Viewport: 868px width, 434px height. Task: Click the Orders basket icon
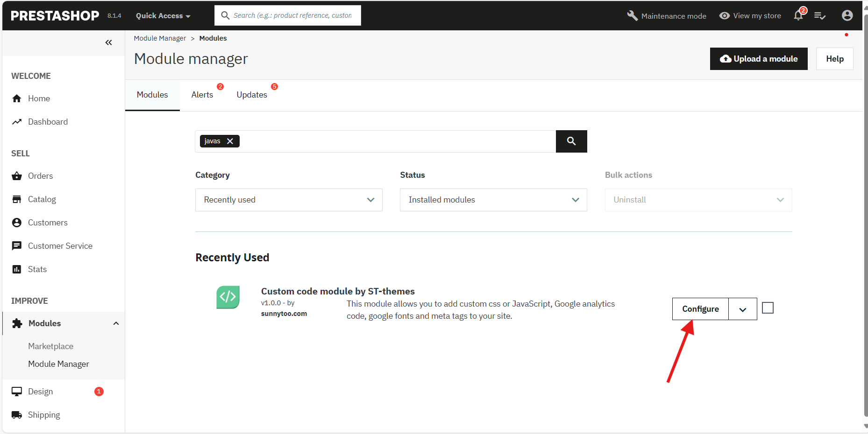[17, 176]
